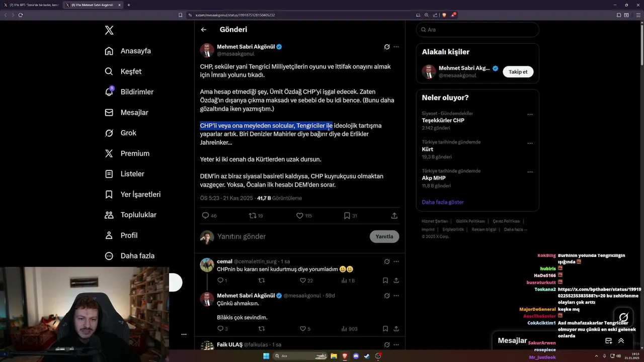Viewport: 644px width, 362px height.
Task: Compose new message icon in Mesajlar drawer
Action: point(608,340)
